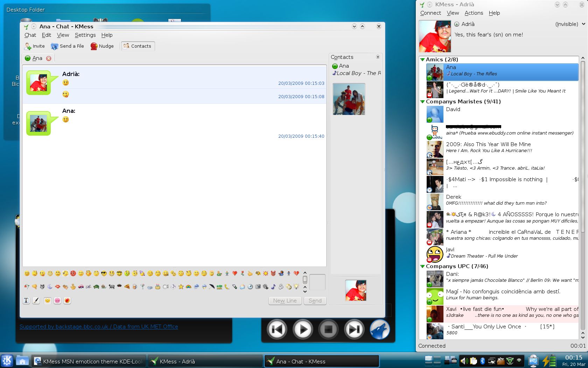The width and height of the screenshot is (588, 368).
Task: Insert the sun emoticon
Action: pos(266,273)
